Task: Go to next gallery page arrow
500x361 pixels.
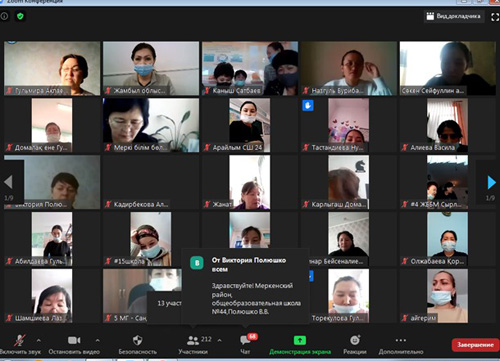Action: (x=491, y=182)
